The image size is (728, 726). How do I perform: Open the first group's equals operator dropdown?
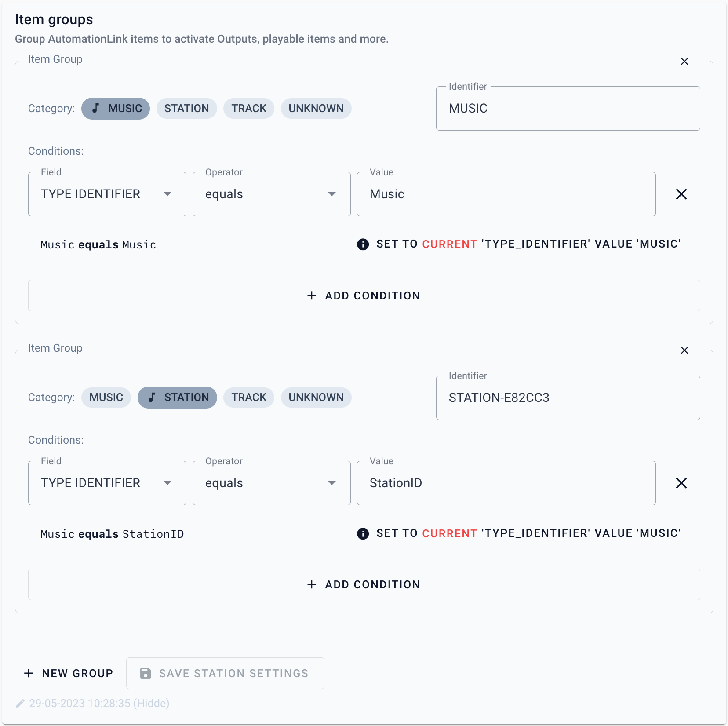pos(271,194)
